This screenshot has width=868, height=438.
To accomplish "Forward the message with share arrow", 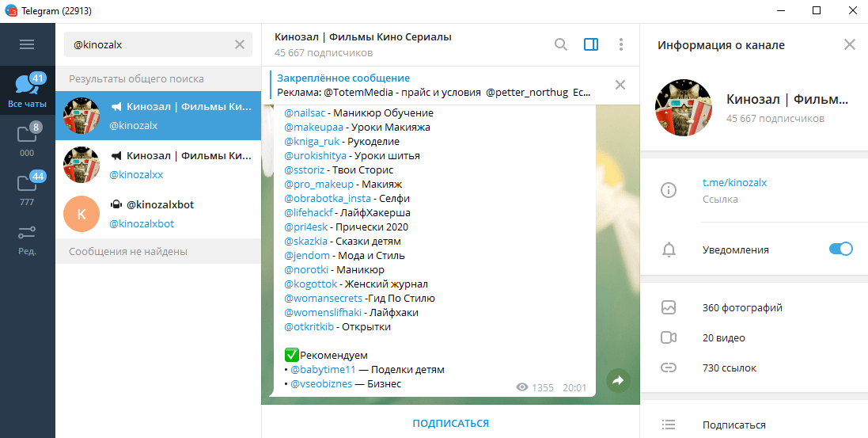I will point(619,381).
